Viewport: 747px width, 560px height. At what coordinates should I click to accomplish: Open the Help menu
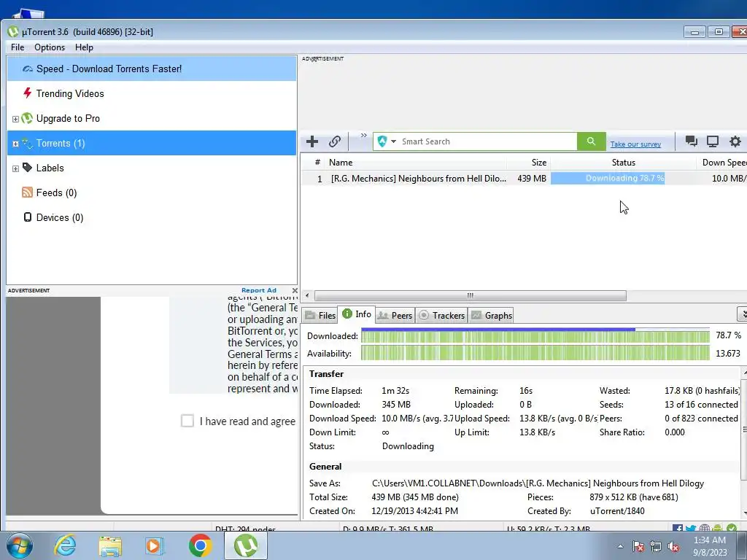(84, 47)
